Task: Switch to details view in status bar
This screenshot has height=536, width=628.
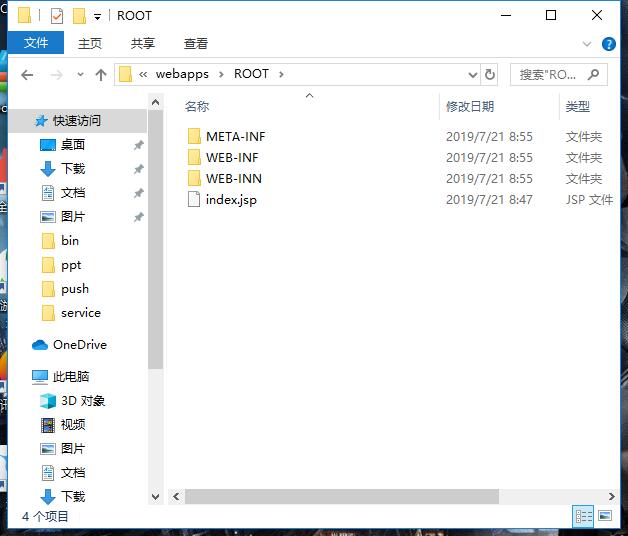Action: pyautogui.click(x=583, y=516)
